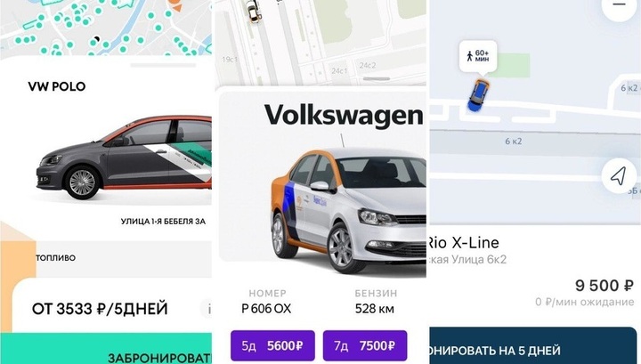
Task: Tap the Улица 1-я Бебеля address text
Action: tap(163, 222)
